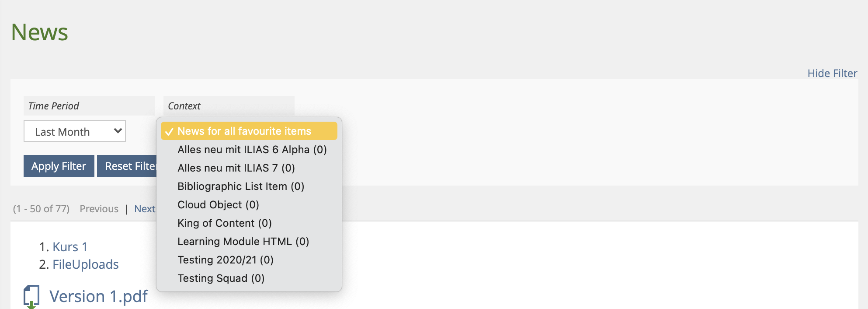Pick 'Cloud Object' from context list
The height and width of the screenshot is (309, 868).
point(218,205)
